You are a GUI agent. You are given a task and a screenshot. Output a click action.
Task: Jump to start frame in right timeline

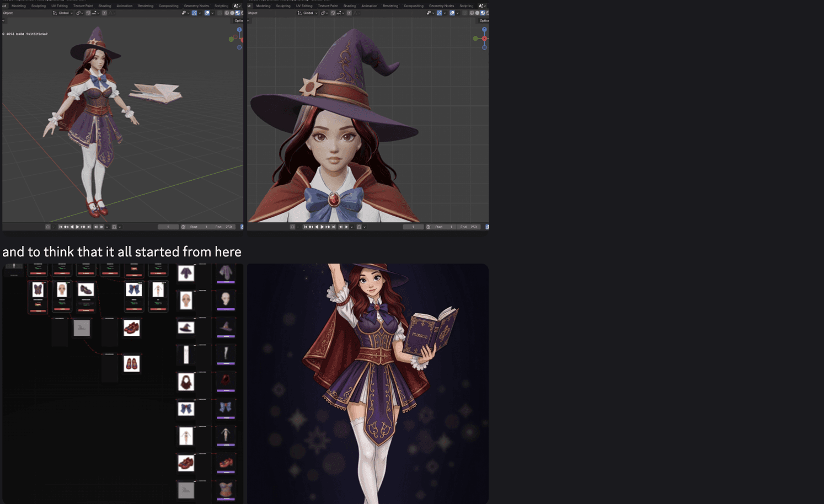pyautogui.click(x=305, y=227)
